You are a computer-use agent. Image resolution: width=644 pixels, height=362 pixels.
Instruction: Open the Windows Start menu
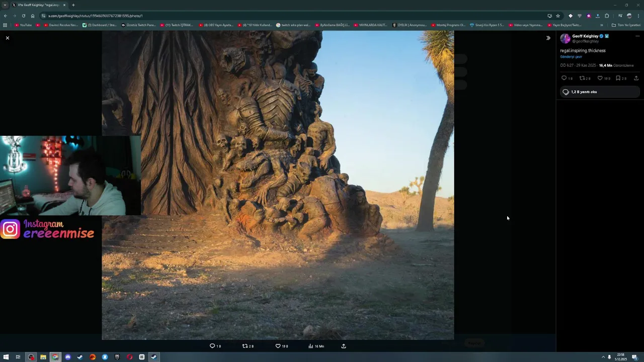[x=6, y=357]
